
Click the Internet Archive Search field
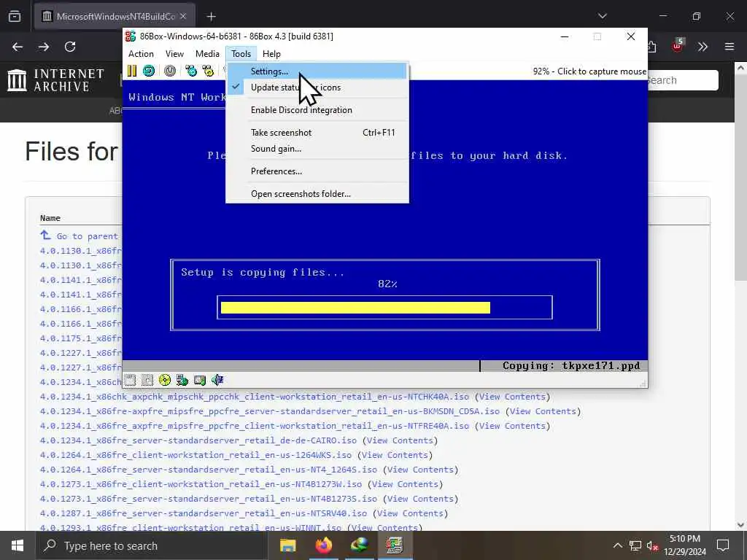682,80
